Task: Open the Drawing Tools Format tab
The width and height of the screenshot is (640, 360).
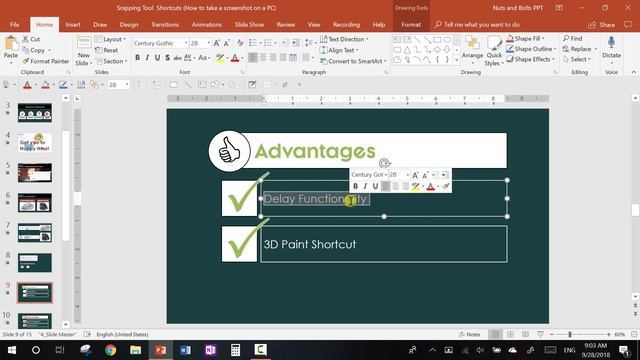Action: (411, 24)
